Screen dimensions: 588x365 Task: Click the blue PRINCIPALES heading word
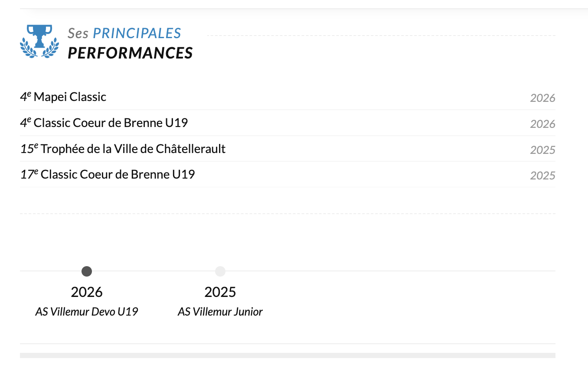click(x=137, y=33)
